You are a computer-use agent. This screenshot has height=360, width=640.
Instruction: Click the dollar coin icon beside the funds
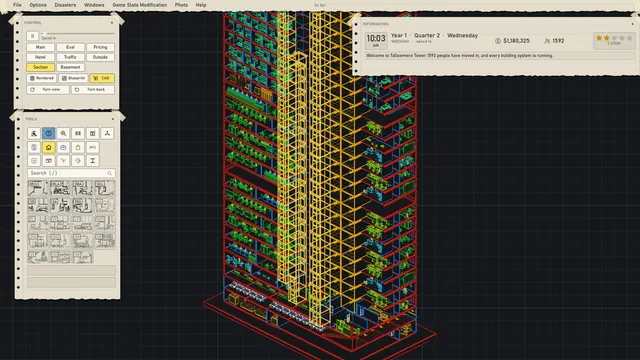tap(498, 41)
